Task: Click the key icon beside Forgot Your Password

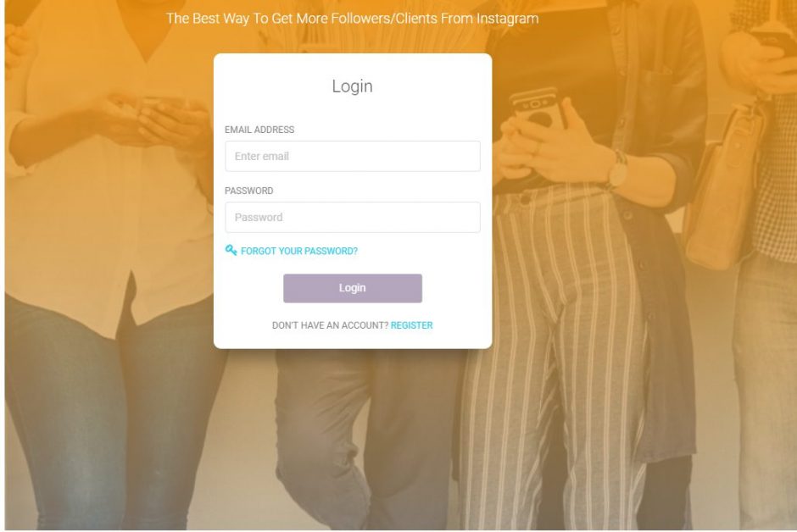Action: click(x=231, y=250)
